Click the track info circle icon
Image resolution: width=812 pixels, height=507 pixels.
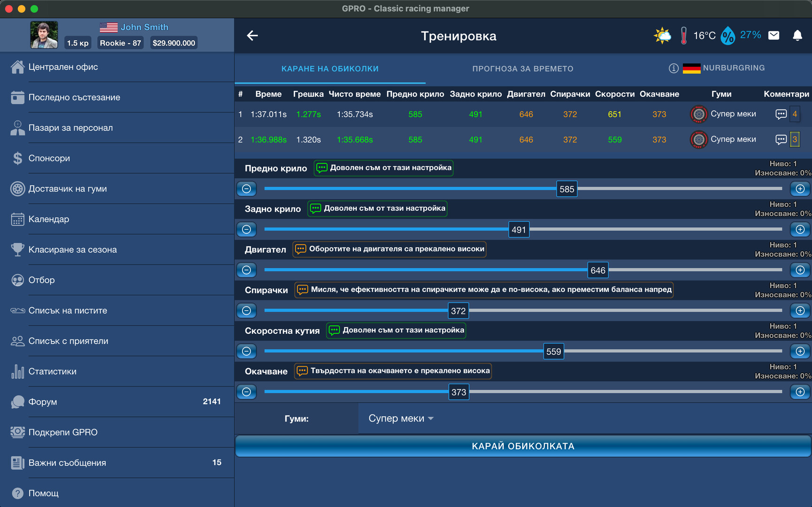[x=674, y=68]
